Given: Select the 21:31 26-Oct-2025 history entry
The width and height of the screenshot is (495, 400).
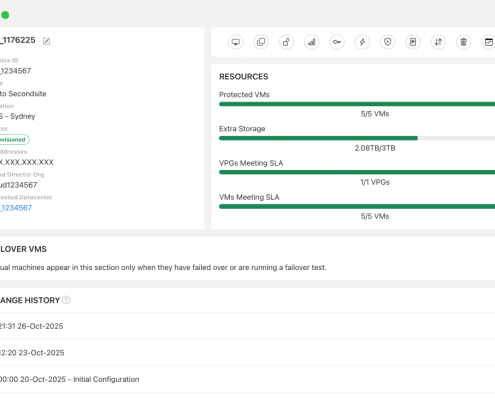Looking at the screenshot, I should coord(247,326).
